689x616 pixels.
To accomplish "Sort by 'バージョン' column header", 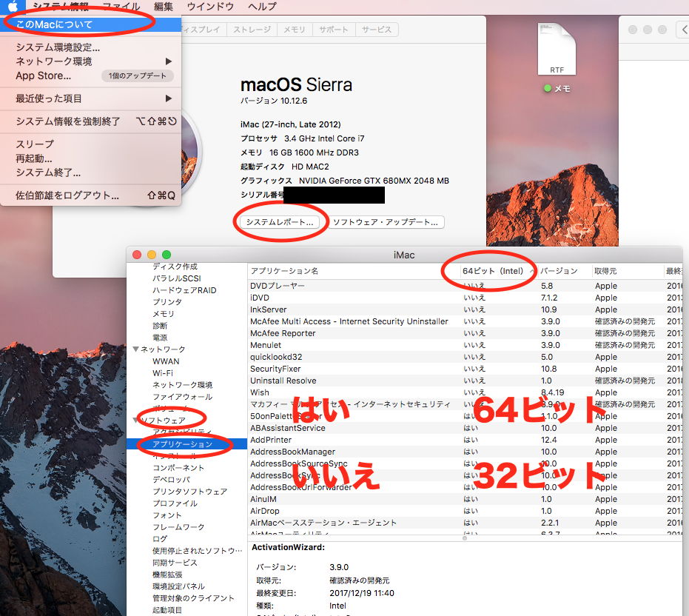I will [564, 271].
